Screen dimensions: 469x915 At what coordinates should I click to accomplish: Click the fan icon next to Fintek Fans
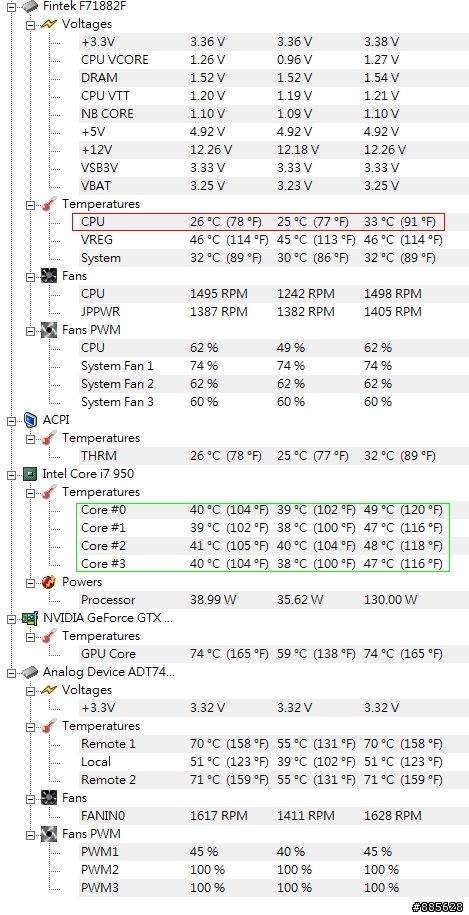click(x=49, y=276)
